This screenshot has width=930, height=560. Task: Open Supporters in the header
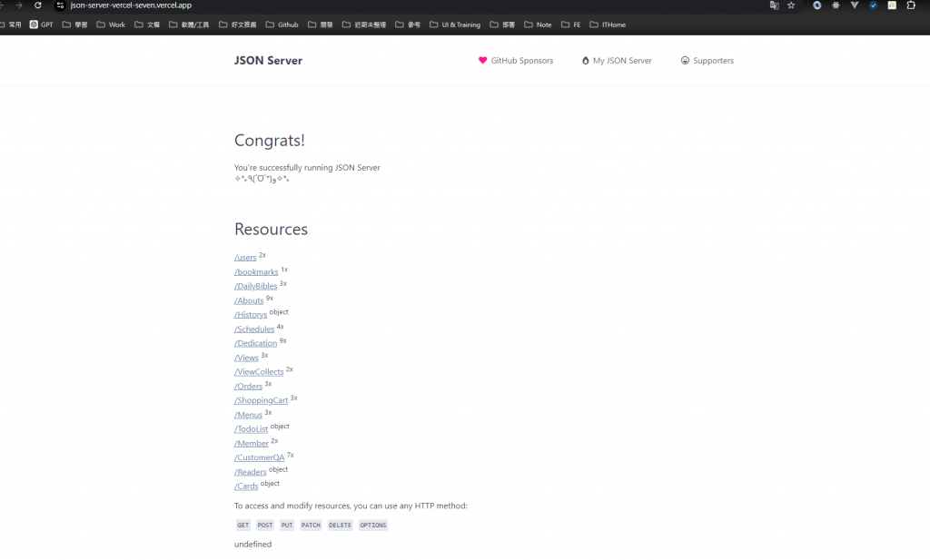pos(707,61)
